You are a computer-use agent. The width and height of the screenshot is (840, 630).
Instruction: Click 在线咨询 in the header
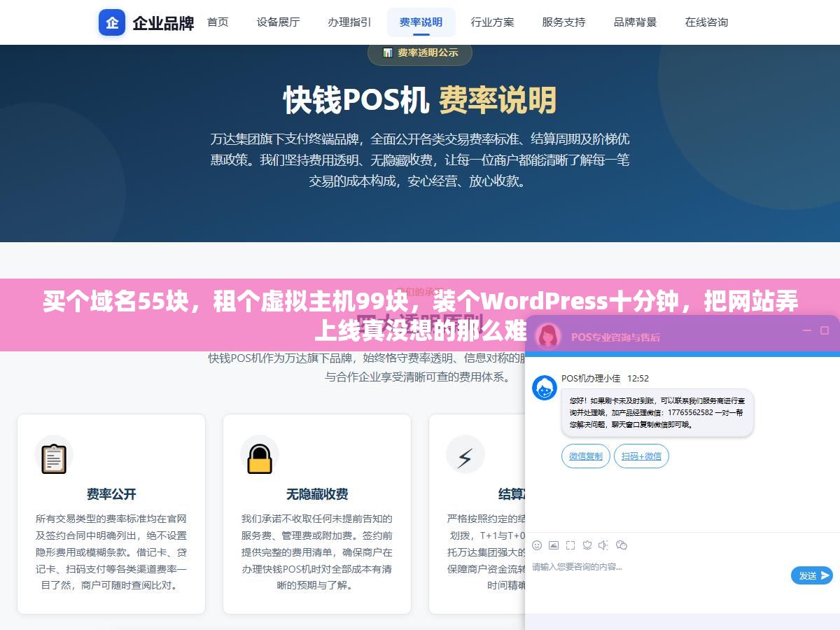pos(706,22)
